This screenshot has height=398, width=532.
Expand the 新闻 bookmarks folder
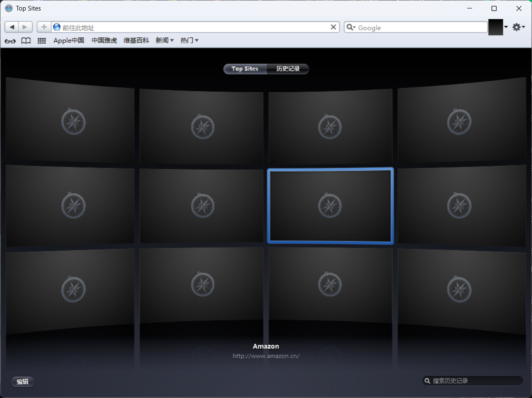164,40
